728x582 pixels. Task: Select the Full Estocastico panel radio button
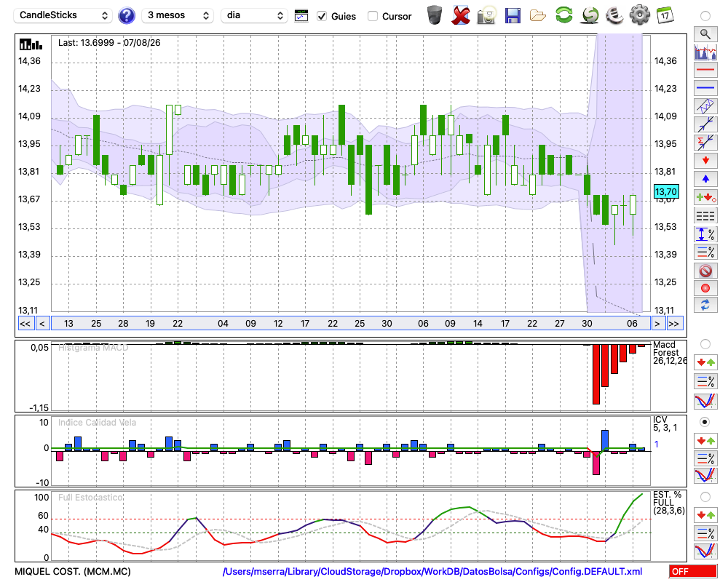pyautogui.click(x=705, y=497)
